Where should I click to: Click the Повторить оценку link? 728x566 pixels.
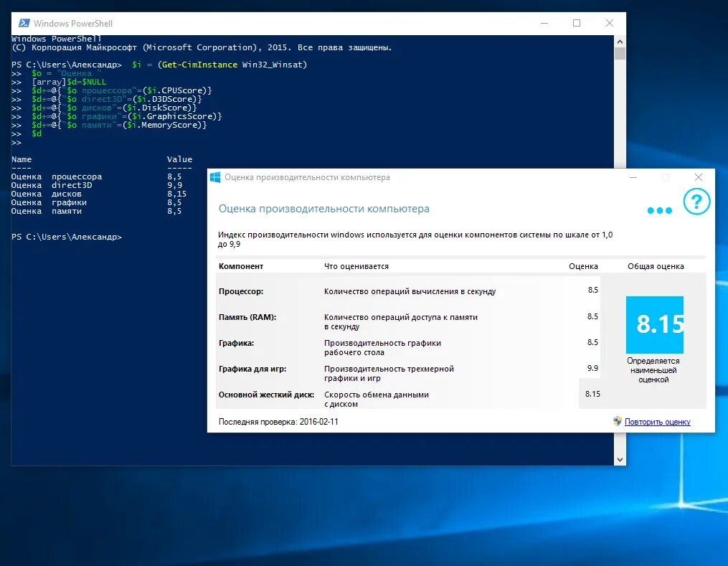tap(657, 422)
